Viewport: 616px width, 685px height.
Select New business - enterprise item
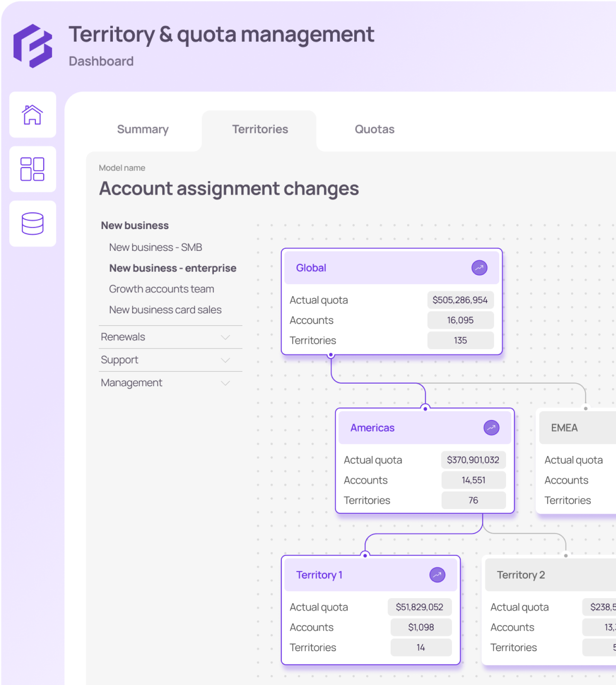coord(172,268)
